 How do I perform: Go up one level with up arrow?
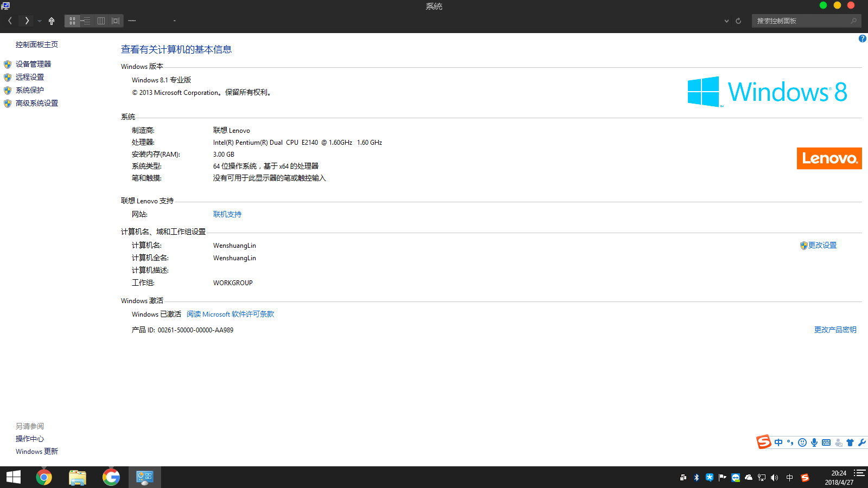[52, 21]
